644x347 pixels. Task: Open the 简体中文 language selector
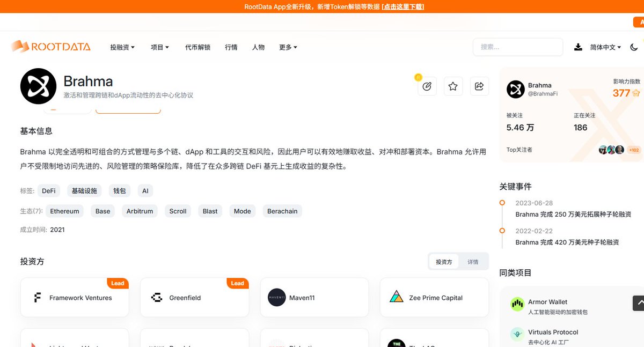tap(605, 47)
